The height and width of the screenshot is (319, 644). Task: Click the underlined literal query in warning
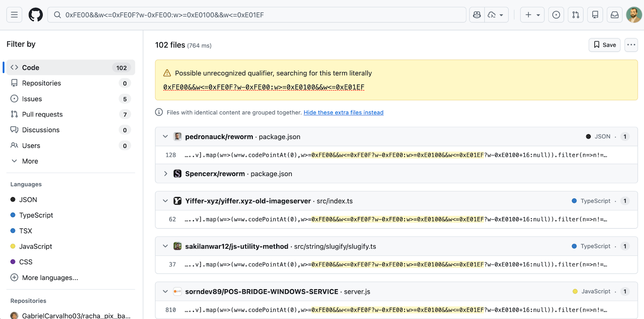pyautogui.click(x=264, y=87)
